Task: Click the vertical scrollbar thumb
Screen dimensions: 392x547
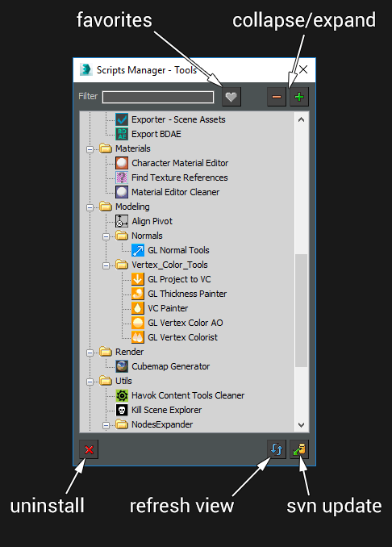Action: point(302,311)
